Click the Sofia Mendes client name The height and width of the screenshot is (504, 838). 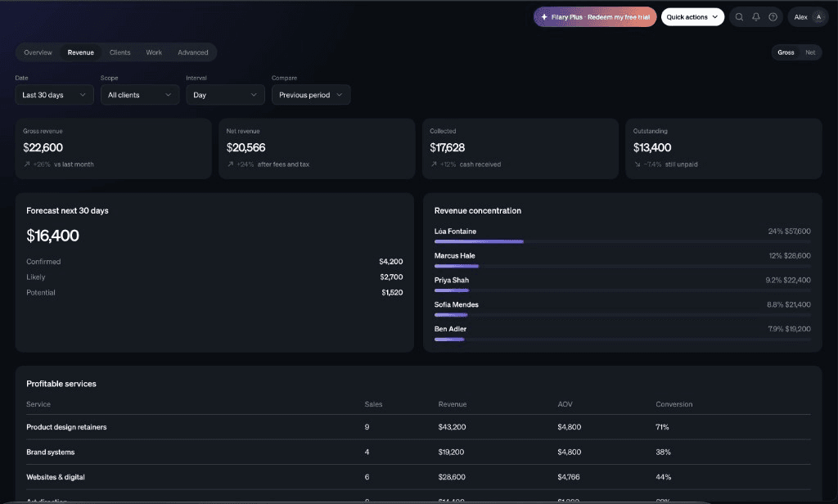[x=457, y=304]
